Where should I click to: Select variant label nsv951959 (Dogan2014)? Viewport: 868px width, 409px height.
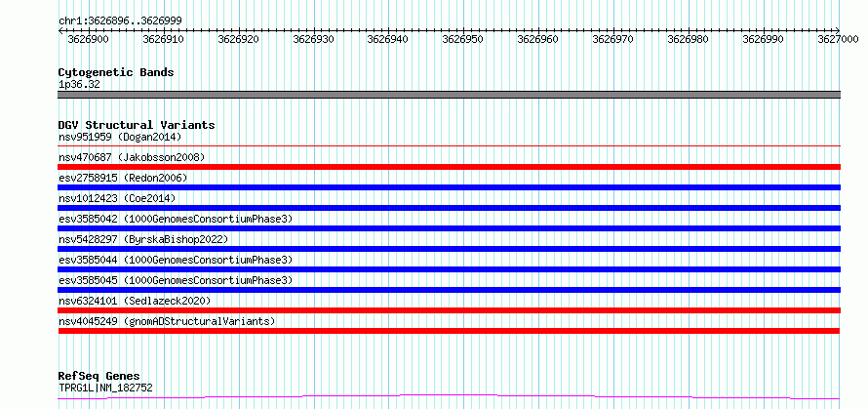(120, 137)
